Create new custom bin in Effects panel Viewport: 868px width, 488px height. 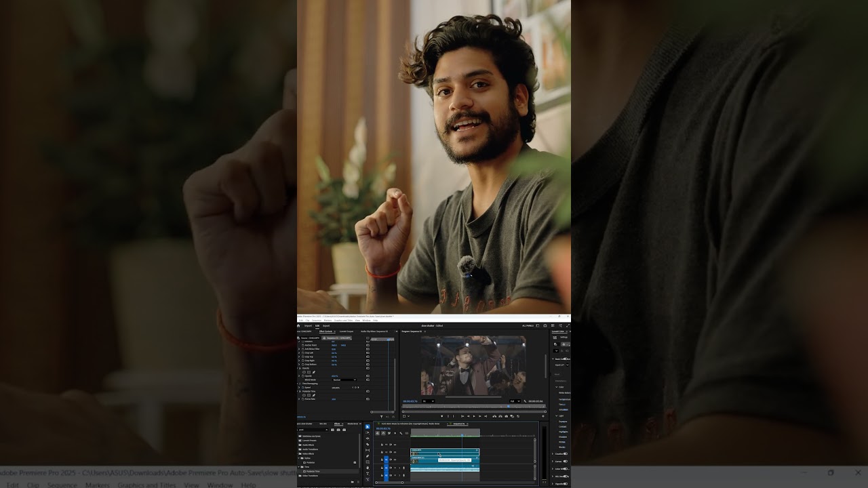pos(353,482)
